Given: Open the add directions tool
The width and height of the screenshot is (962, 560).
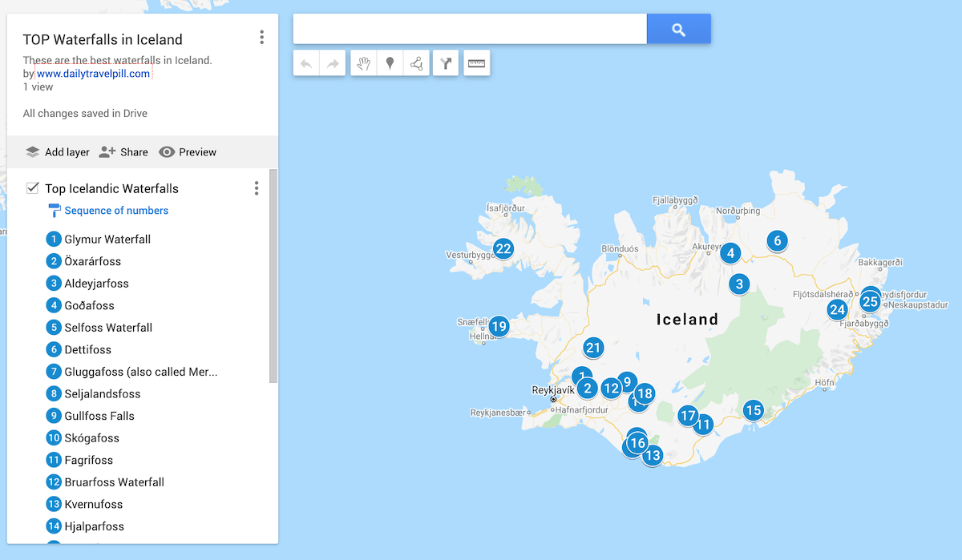Looking at the screenshot, I should pyautogui.click(x=446, y=64).
